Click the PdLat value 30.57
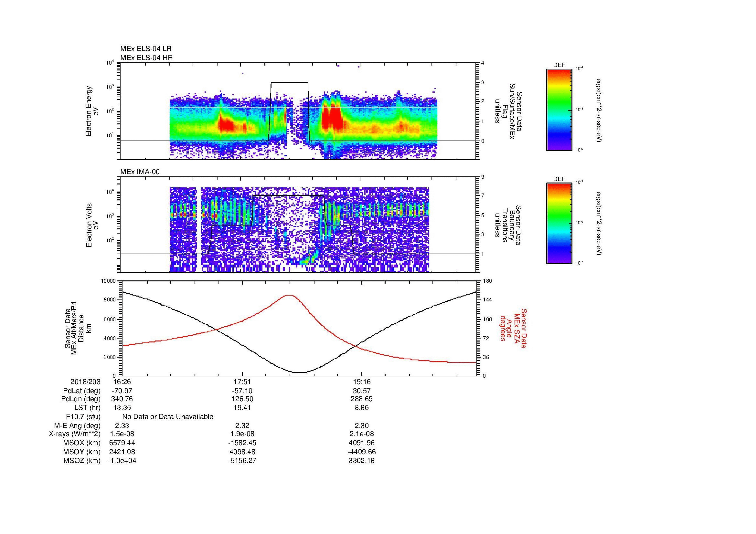 coord(362,391)
